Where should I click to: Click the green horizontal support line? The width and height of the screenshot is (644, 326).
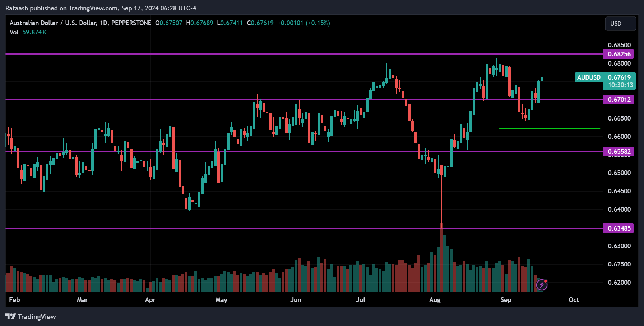pos(550,129)
